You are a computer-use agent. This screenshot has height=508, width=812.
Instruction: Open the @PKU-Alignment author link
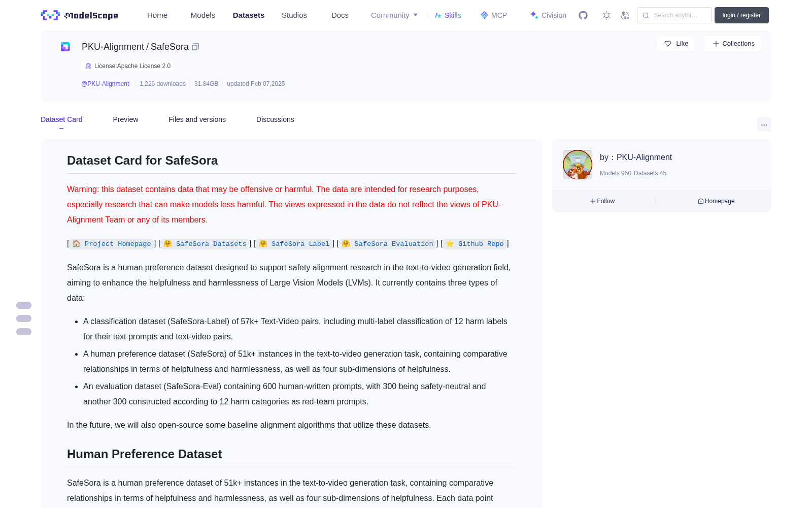(105, 84)
